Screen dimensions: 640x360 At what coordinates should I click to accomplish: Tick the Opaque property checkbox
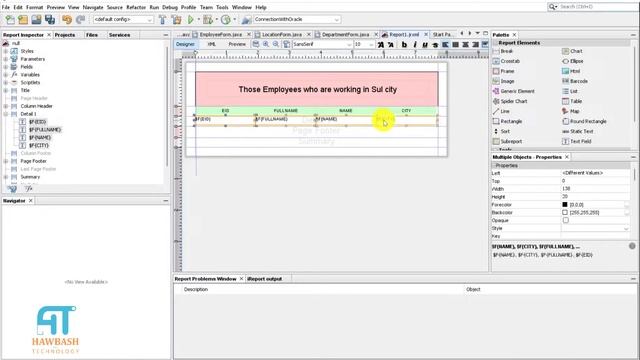pyautogui.click(x=565, y=220)
